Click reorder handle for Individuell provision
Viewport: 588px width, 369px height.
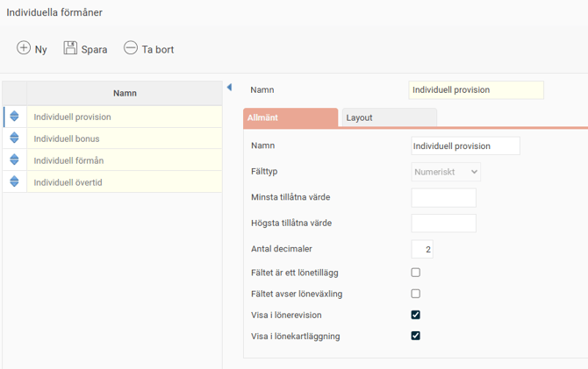(14, 116)
